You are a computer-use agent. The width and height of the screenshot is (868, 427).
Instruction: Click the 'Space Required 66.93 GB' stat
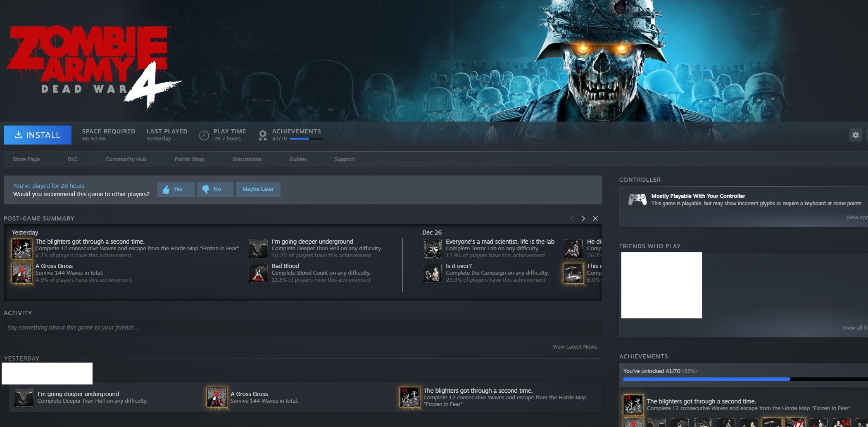[109, 135]
